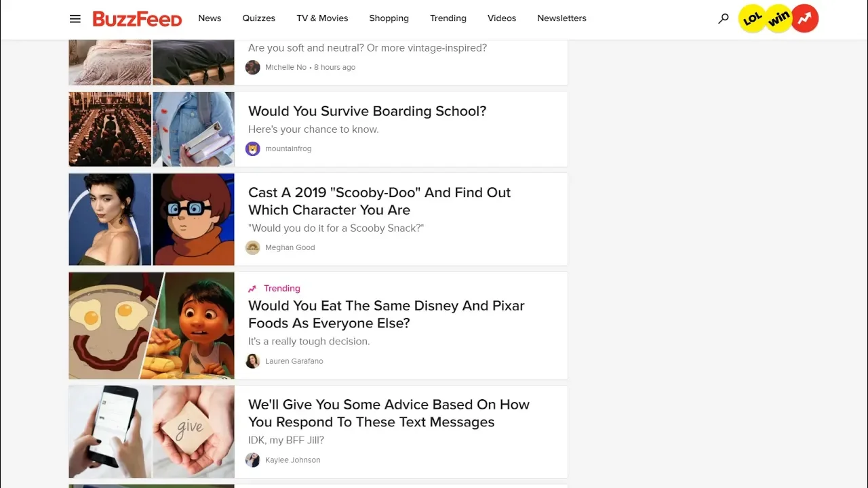
Task: Click 'IDK, my BFF Jill?' text
Action: coord(286,441)
